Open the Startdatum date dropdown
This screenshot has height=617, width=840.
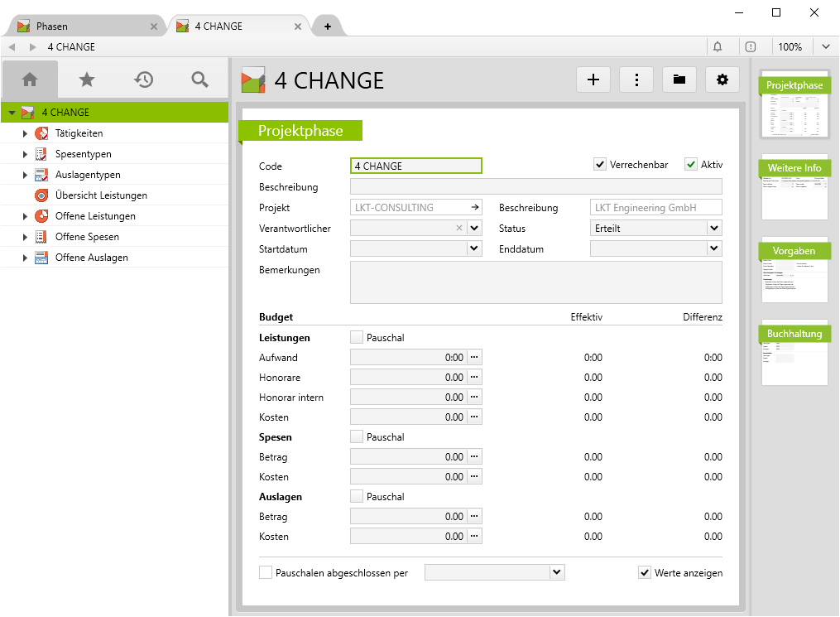(474, 248)
